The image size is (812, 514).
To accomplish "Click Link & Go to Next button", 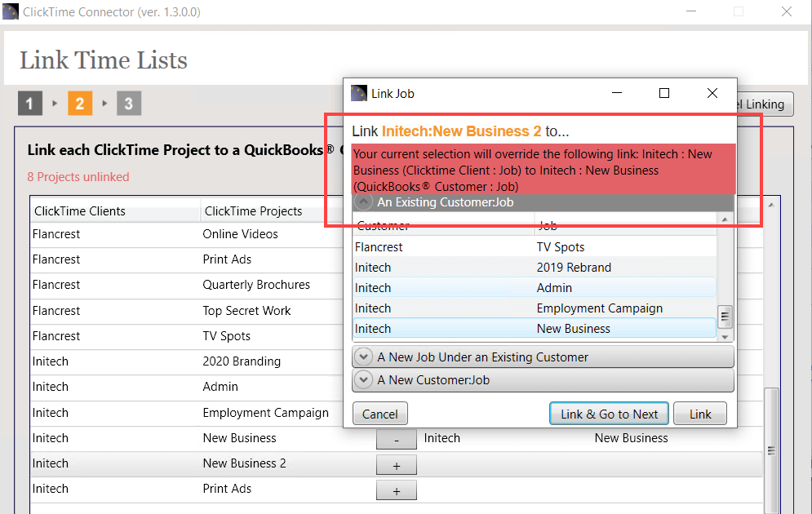I will (609, 414).
